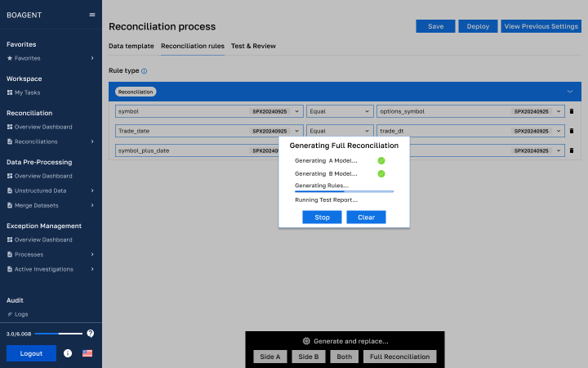Click the 3.0/6.0GB storage usage bar

pyautogui.click(x=59, y=334)
